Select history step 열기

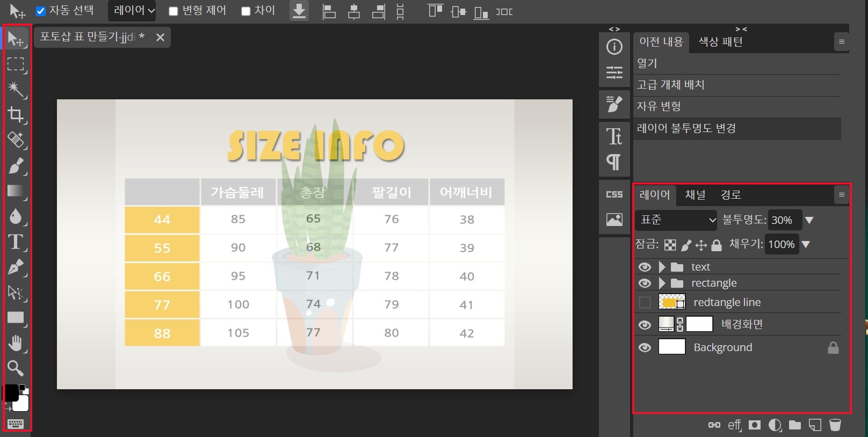737,63
